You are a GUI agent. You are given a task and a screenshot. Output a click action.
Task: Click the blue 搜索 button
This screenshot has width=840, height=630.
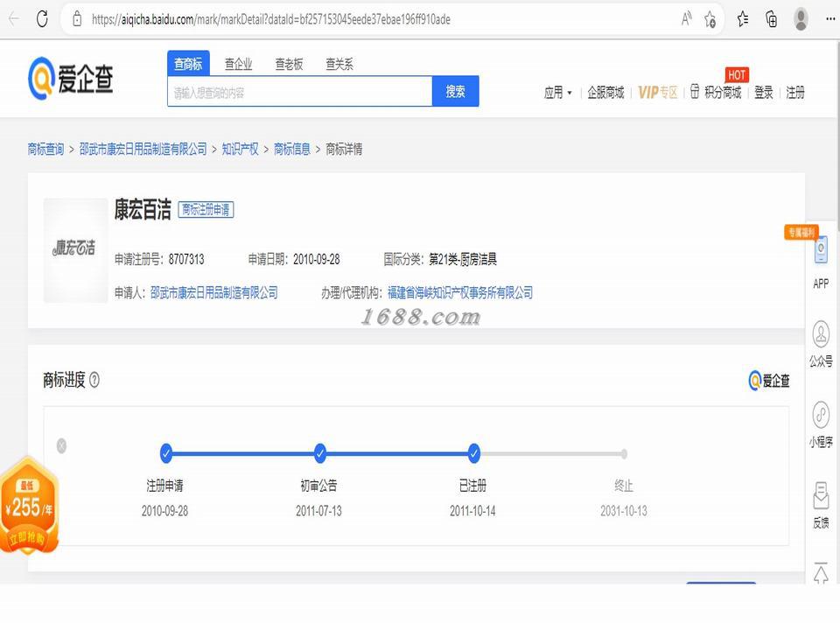455,92
